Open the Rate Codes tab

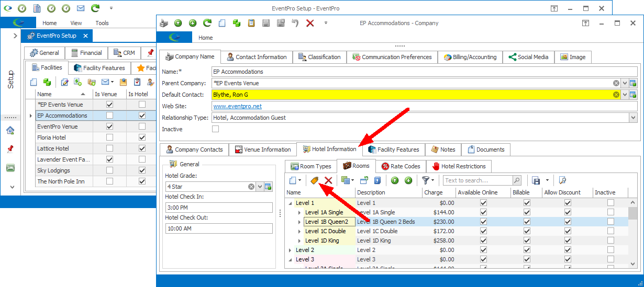coord(400,166)
